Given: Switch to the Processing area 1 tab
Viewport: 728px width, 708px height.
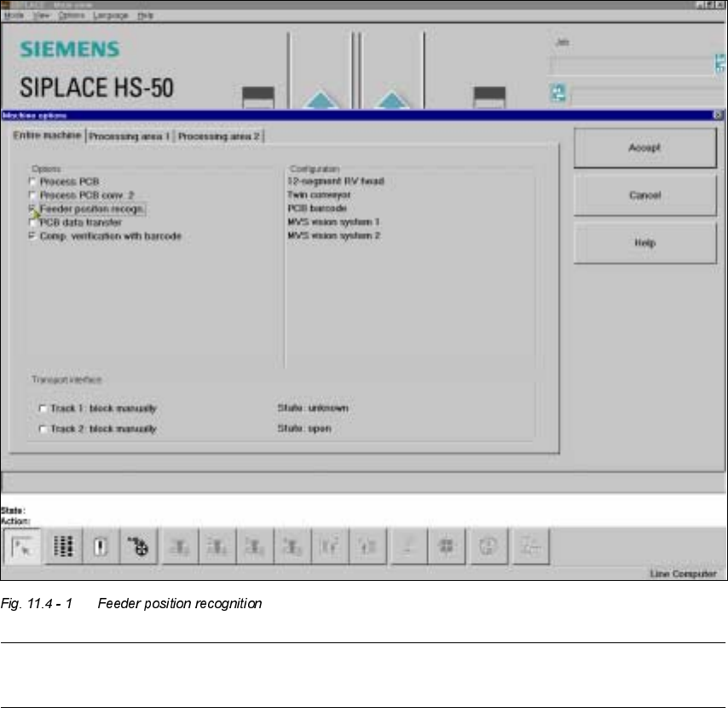Looking at the screenshot, I should coord(129,136).
